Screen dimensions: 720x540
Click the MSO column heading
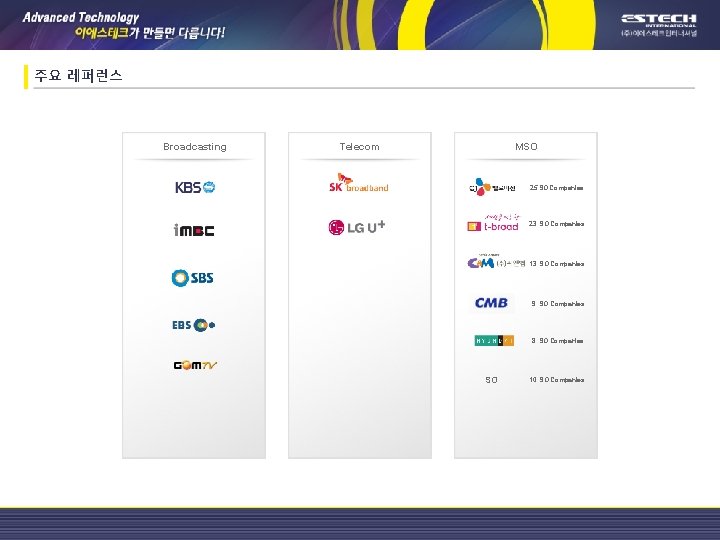(526, 146)
